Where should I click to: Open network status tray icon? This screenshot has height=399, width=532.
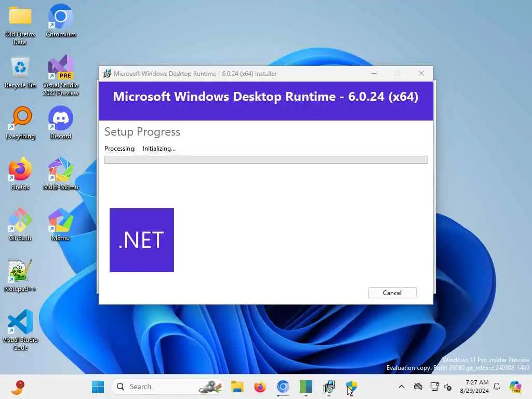(x=434, y=387)
